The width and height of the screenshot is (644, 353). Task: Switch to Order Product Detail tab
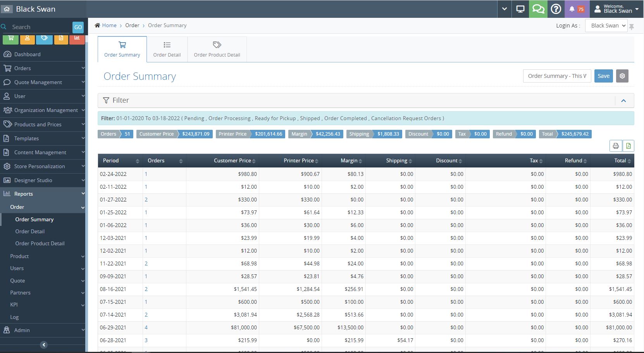217,49
